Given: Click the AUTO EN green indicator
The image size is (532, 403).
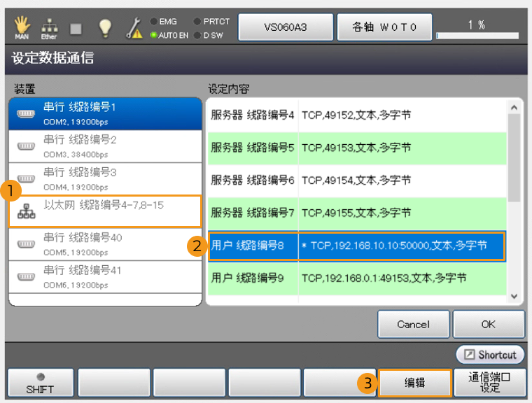Looking at the screenshot, I should (x=154, y=35).
